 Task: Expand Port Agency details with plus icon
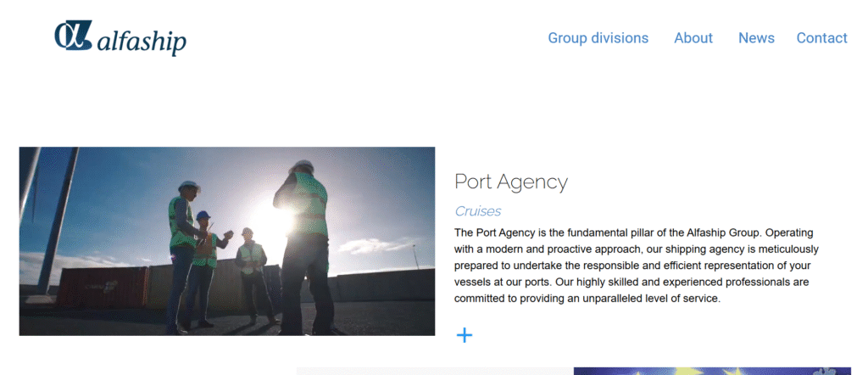click(x=465, y=335)
